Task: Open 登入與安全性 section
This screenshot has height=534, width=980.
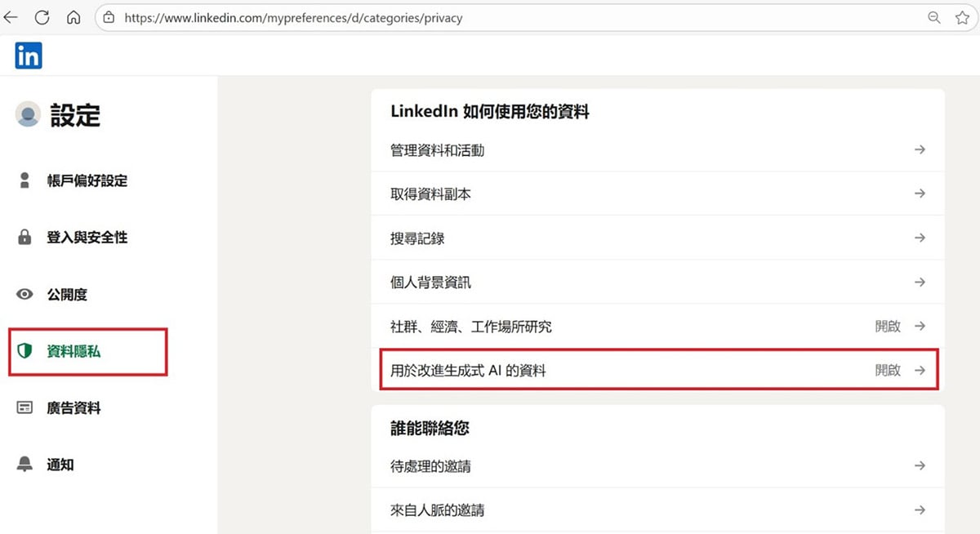Action: tap(87, 238)
